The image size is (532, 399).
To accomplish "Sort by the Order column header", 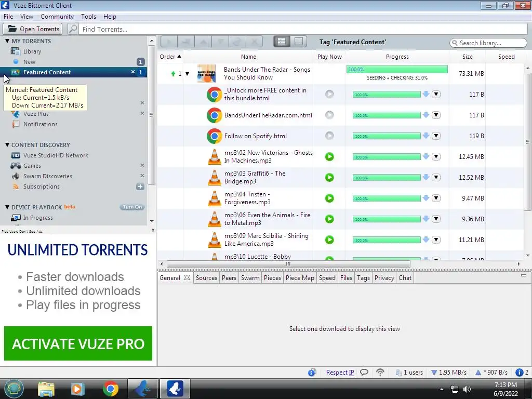I will (170, 57).
